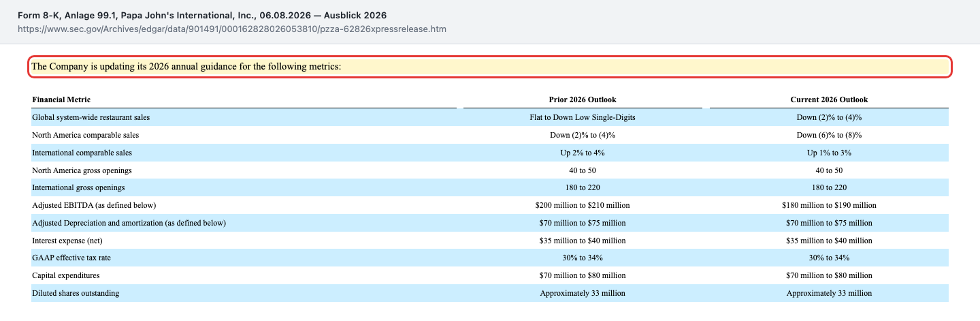Click prior outlook for International gross openings
980x321 pixels.
pyautogui.click(x=583, y=187)
